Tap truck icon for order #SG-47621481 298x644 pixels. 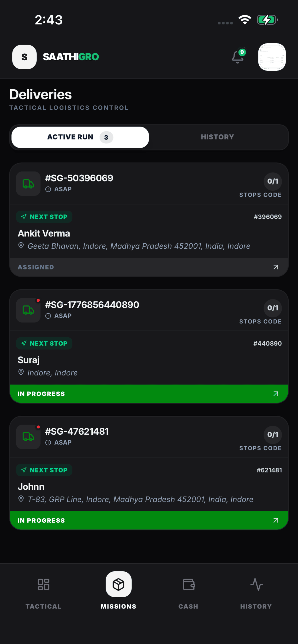click(28, 437)
